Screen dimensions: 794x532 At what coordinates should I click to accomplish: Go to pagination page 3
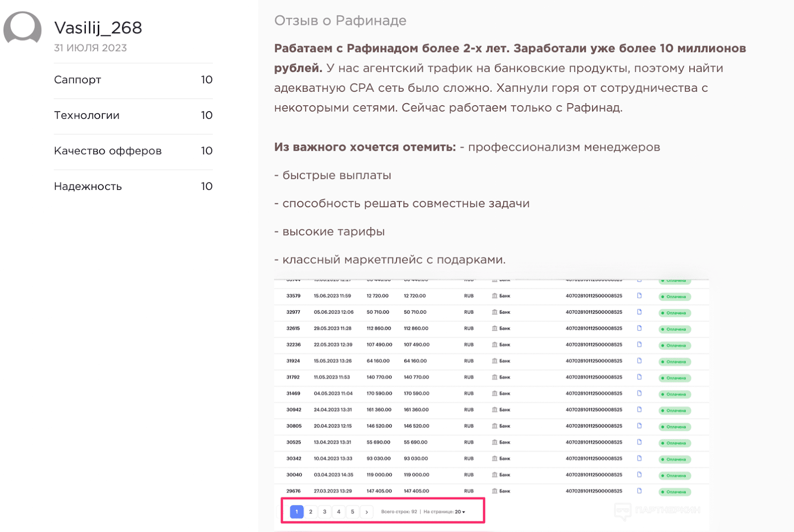pos(325,512)
